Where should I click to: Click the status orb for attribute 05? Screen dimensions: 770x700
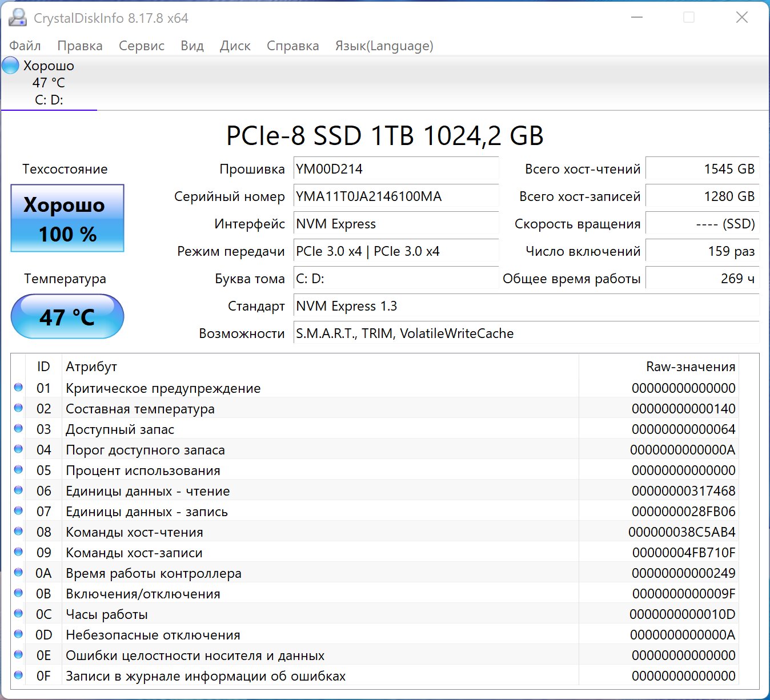tap(18, 469)
